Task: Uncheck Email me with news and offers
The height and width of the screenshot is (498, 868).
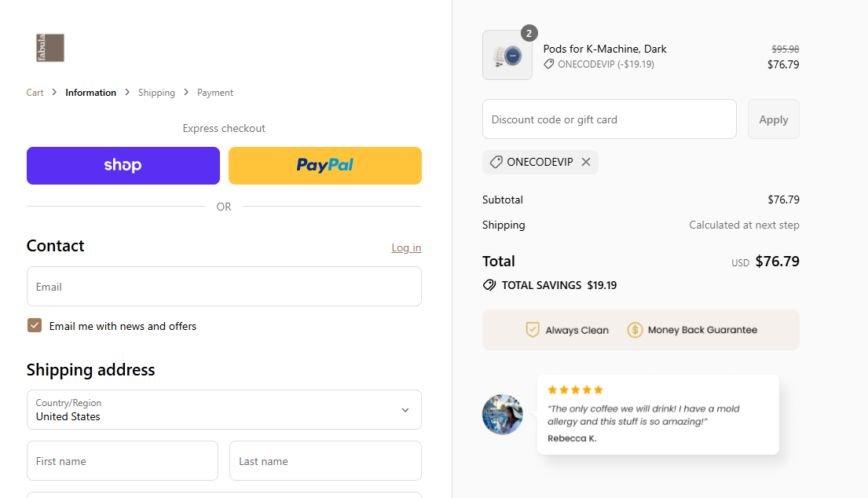Action: pos(35,324)
